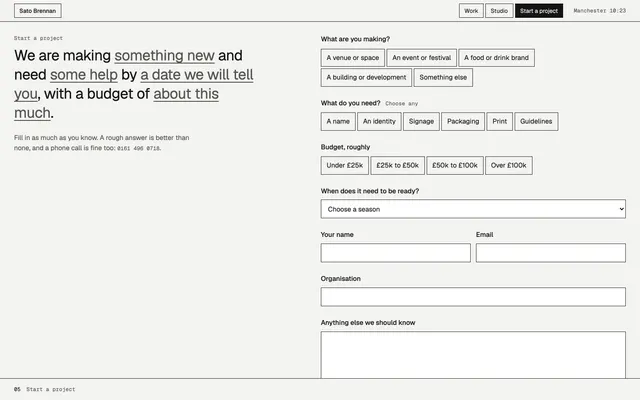Click the 'some help' underlined phrase
The height and width of the screenshot is (400, 640).
[x=84, y=75]
